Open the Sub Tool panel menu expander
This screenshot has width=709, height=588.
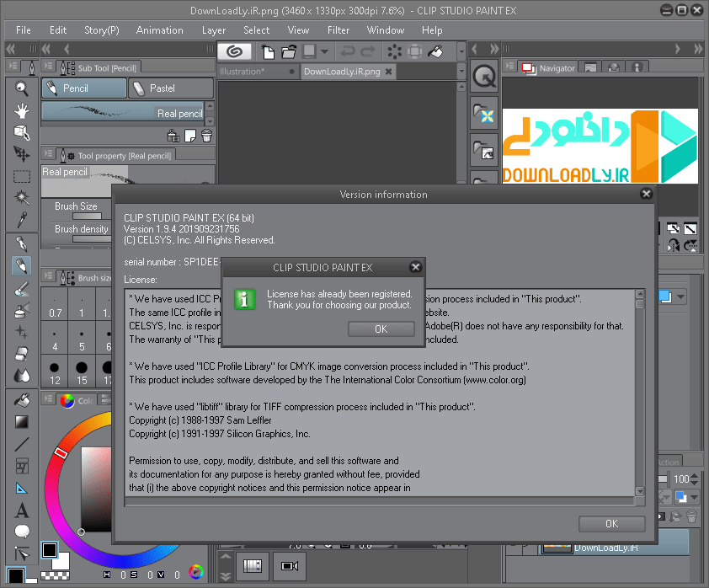(x=48, y=67)
